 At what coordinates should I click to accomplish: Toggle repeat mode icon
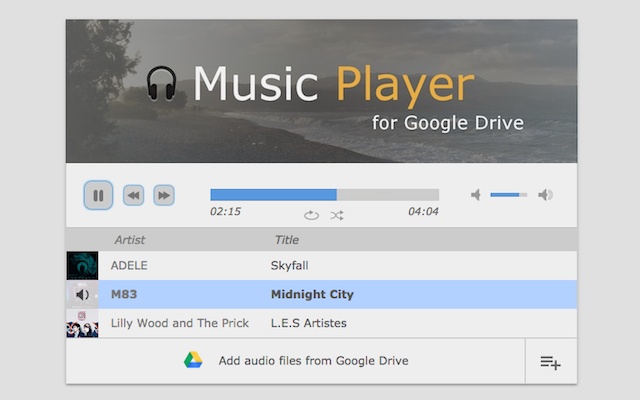point(311,215)
